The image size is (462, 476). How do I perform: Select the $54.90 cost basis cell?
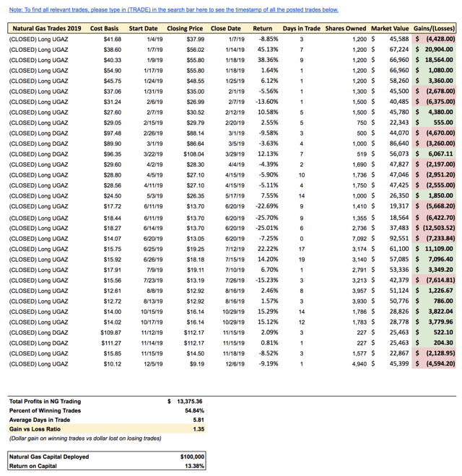[x=112, y=71]
